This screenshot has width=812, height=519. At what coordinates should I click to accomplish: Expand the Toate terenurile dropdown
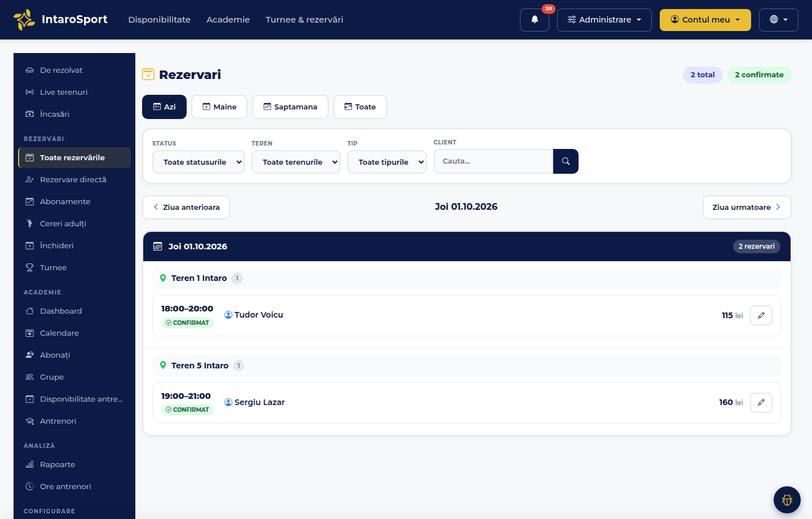pos(296,162)
